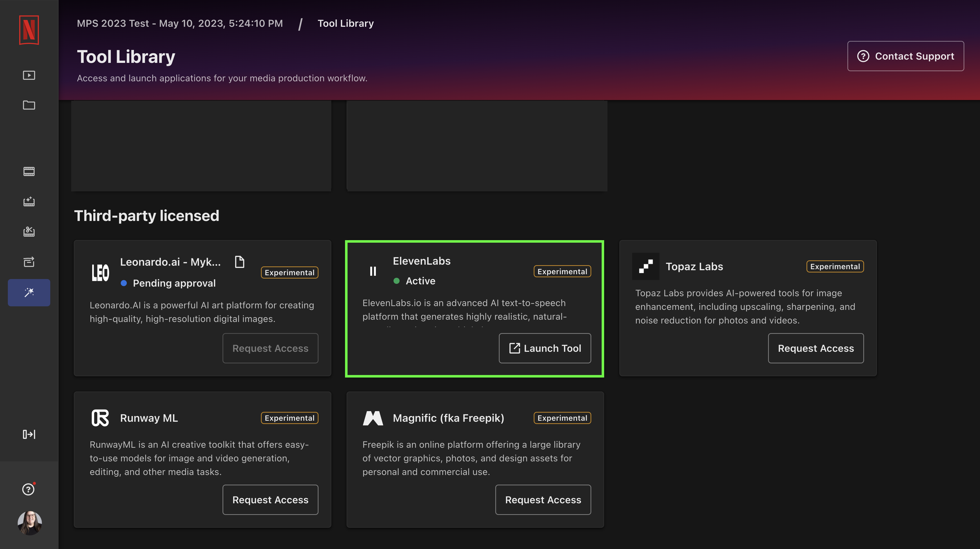This screenshot has width=980, height=549.
Task: Click the "Active" status text
Action: click(420, 281)
